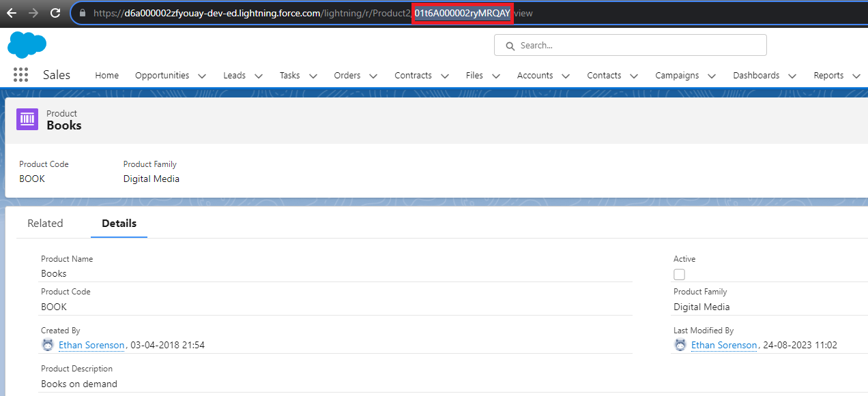Click into the Search field
Screen dimensions: 868x396
(x=631, y=46)
